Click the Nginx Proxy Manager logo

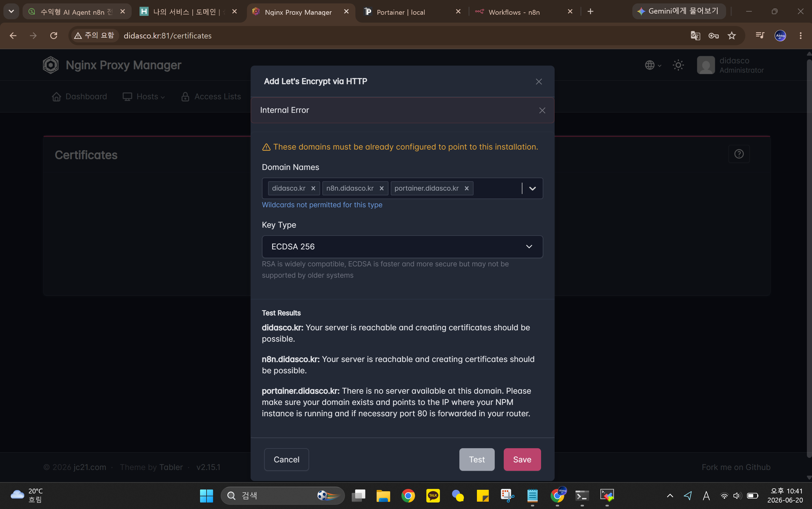(x=112, y=65)
